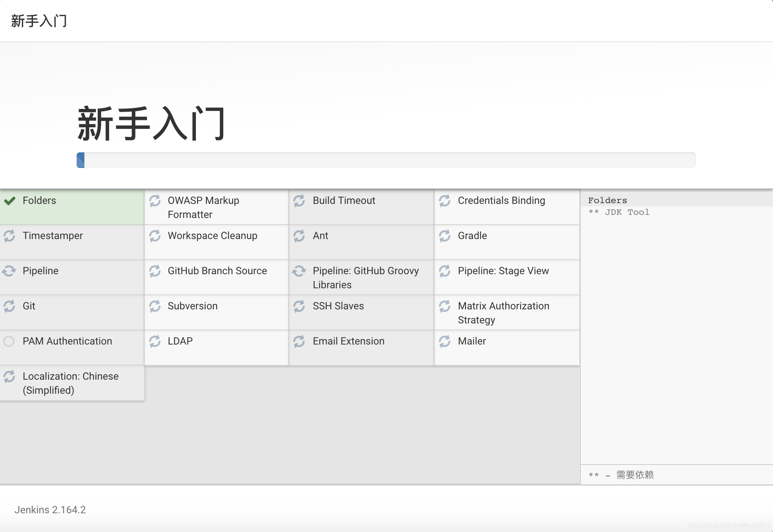This screenshot has width=773, height=532.
Task: Select the Ant plugin label
Action: pos(320,236)
